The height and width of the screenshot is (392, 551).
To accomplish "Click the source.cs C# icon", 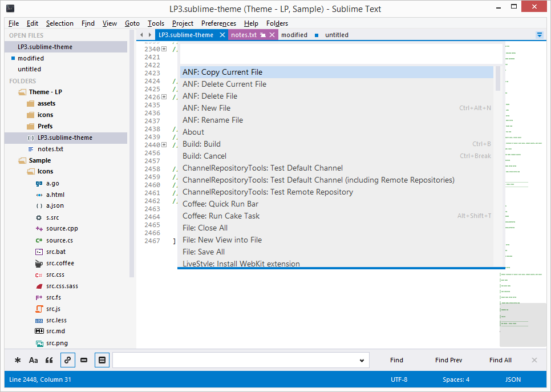I will pyautogui.click(x=39, y=240).
